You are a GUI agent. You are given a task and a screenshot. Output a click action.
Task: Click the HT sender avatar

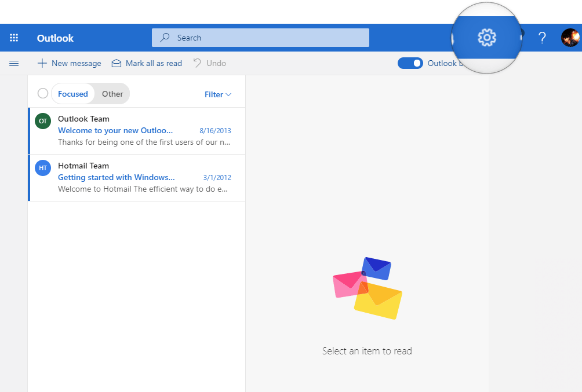pos(43,168)
